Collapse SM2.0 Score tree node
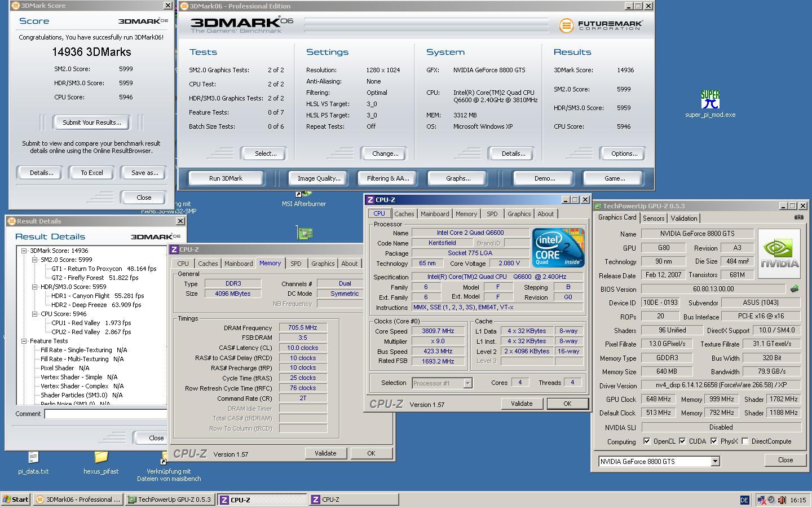The image size is (812, 508). pyautogui.click(x=35, y=260)
